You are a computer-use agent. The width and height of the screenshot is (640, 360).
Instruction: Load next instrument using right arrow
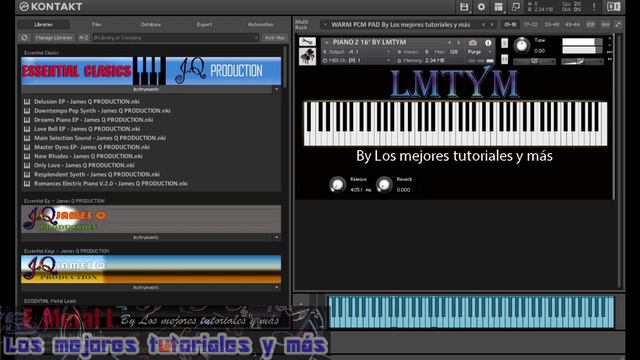click(458, 42)
